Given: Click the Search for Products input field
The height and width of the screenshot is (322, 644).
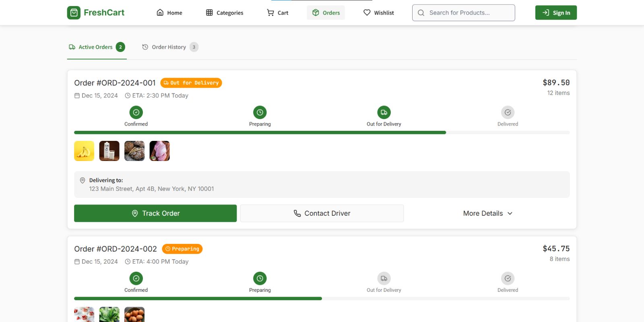Looking at the screenshot, I should [464, 13].
